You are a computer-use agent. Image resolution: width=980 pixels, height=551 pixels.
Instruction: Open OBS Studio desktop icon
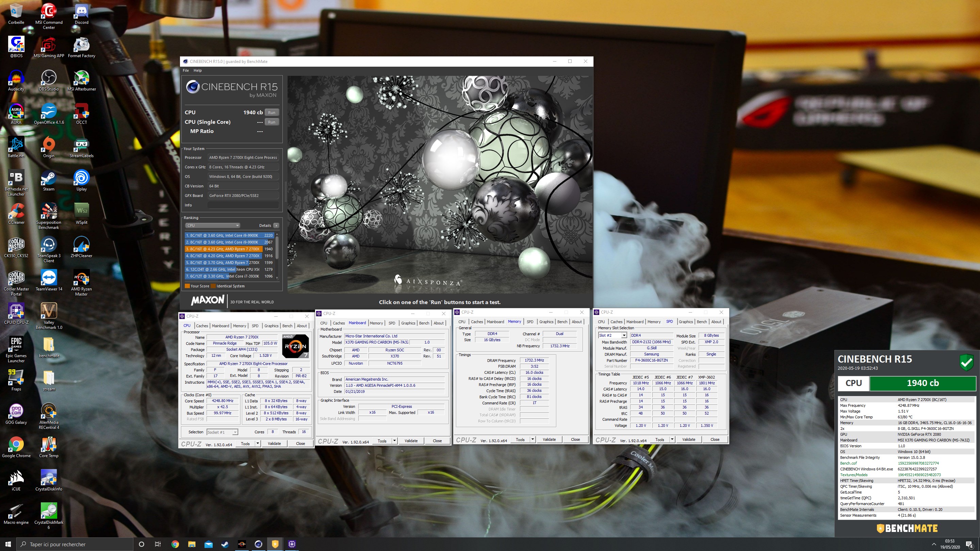click(49, 80)
